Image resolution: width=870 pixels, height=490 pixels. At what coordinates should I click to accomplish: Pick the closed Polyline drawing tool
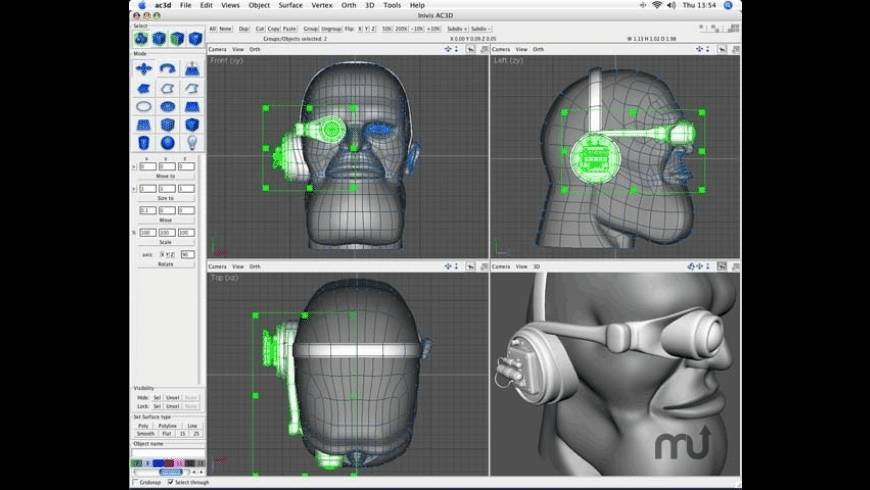(x=168, y=88)
